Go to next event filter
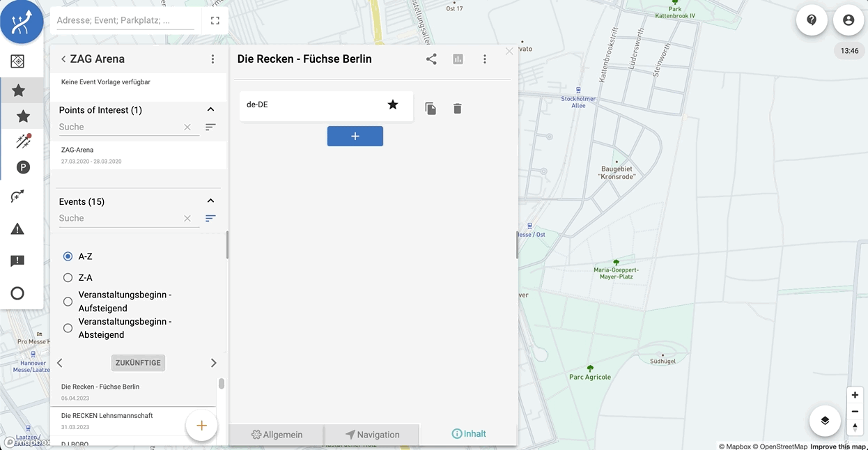The image size is (868, 450). [x=213, y=363]
